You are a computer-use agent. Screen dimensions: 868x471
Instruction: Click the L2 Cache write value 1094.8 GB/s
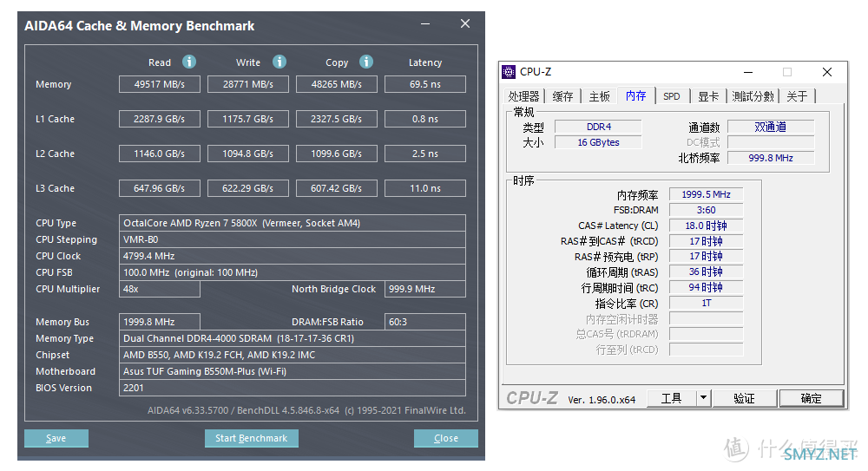(x=248, y=154)
